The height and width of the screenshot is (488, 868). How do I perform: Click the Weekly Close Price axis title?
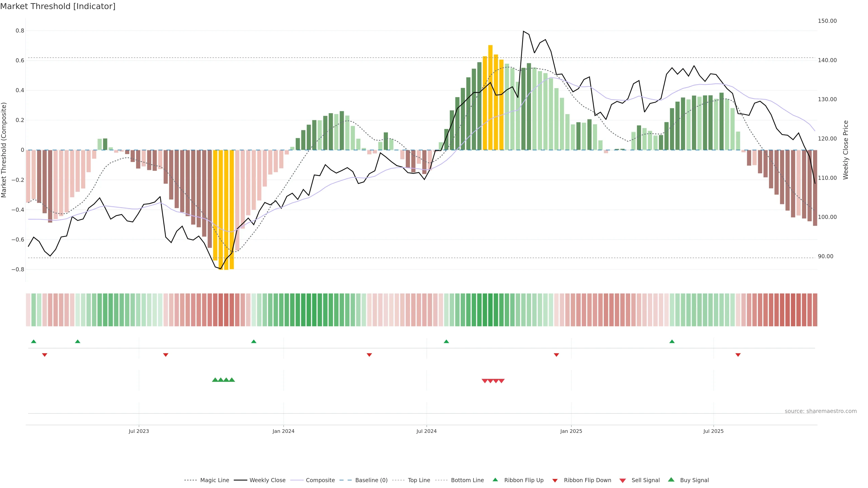[x=845, y=150]
